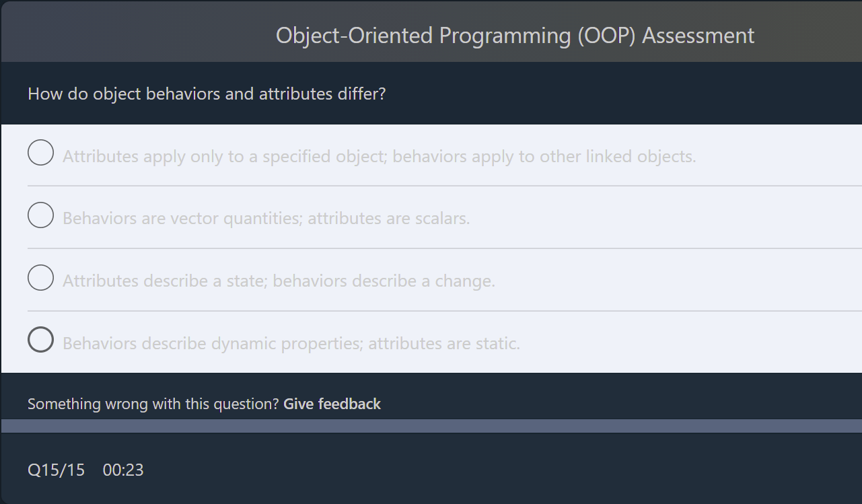This screenshot has width=862, height=504.
Task: Select the radio button for "Attributes apply only to a specified object"
Action: 40,153
